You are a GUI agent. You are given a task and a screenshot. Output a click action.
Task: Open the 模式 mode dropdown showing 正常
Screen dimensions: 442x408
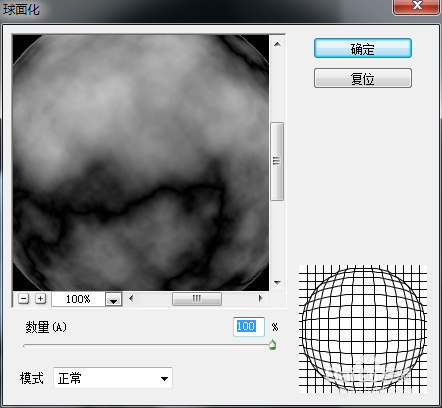[x=113, y=378]
